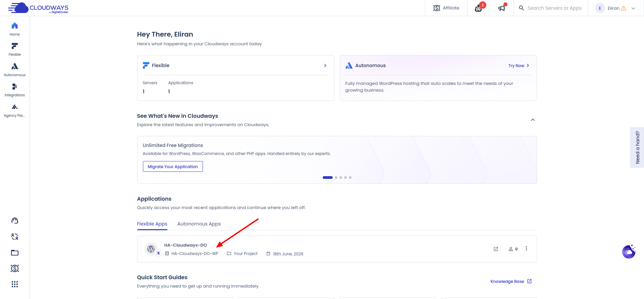
Task: Click the support headset icon in sidebar
Action: tap(15, 220)
